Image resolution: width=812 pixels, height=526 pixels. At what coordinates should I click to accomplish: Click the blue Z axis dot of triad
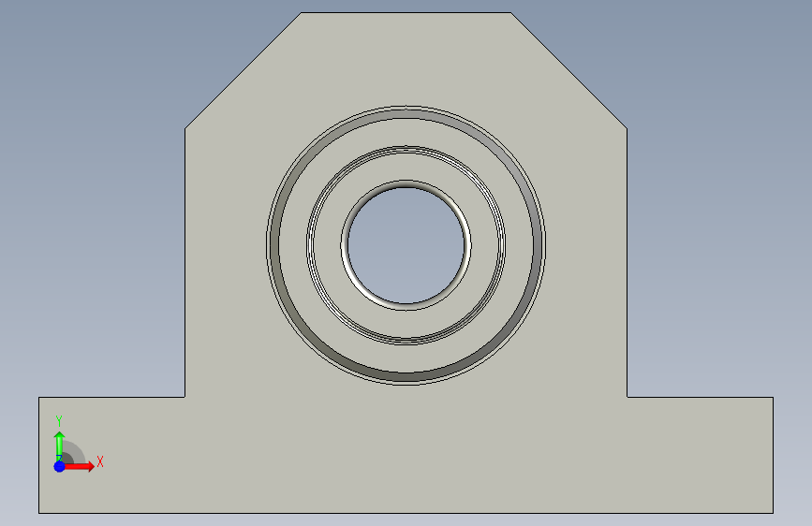(60, 466)
